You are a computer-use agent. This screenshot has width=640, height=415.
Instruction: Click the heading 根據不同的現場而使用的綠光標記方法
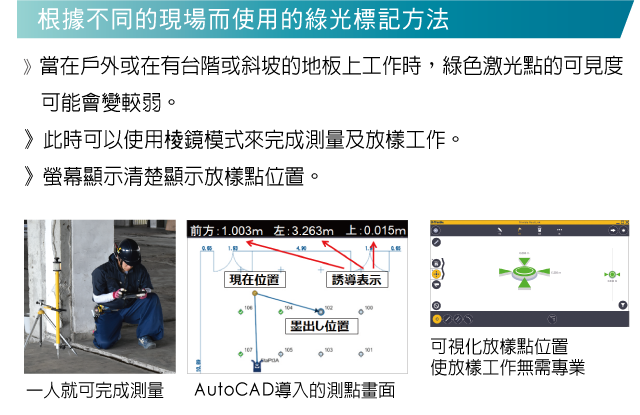pos(243,20)
